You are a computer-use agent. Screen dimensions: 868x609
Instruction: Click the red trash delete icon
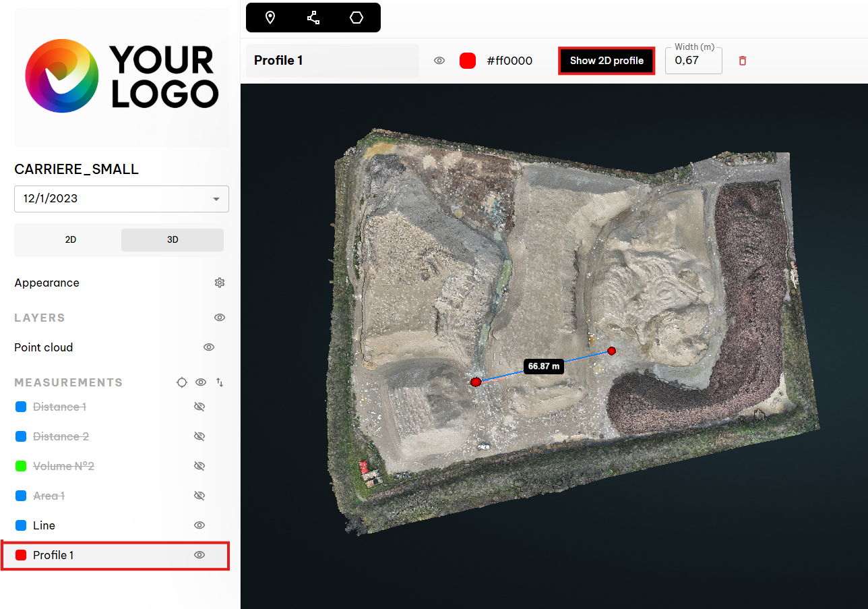pyautogui.click(x=743, y=61)
